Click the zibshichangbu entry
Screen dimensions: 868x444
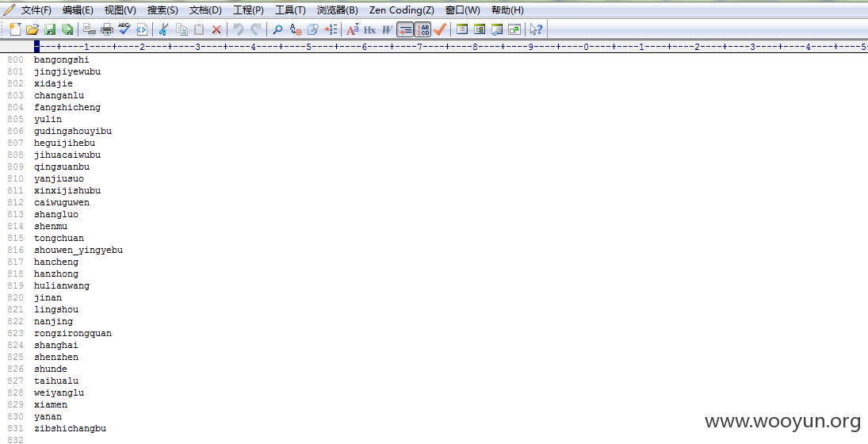click(x=71, y=429)
